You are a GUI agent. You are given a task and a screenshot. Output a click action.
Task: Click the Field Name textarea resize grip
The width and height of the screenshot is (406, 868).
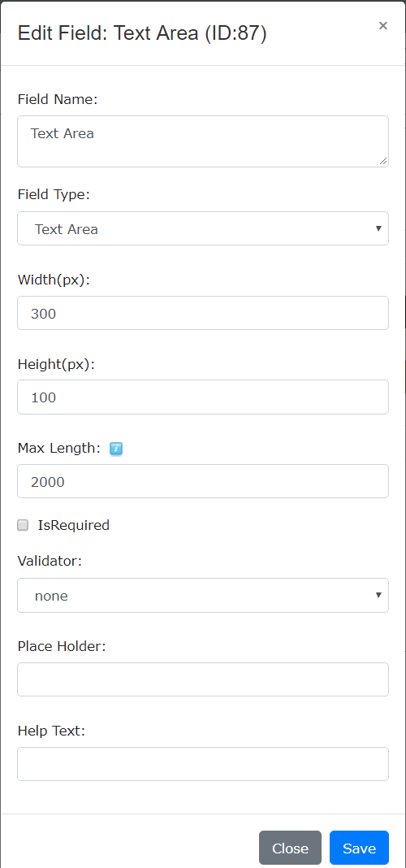point(383,161)
